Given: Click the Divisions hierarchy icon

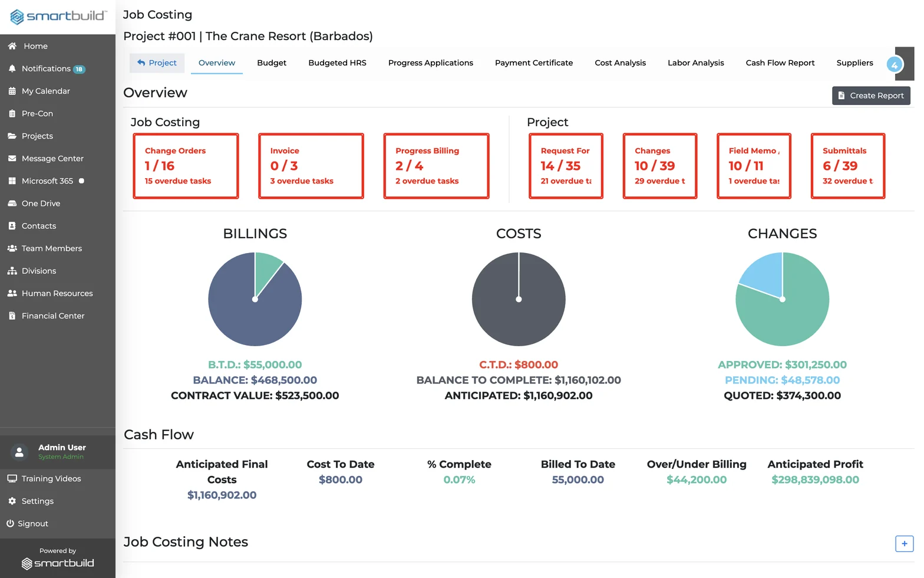Looking at the screenshot, I should pyautogui.click(x=12, y=271).
